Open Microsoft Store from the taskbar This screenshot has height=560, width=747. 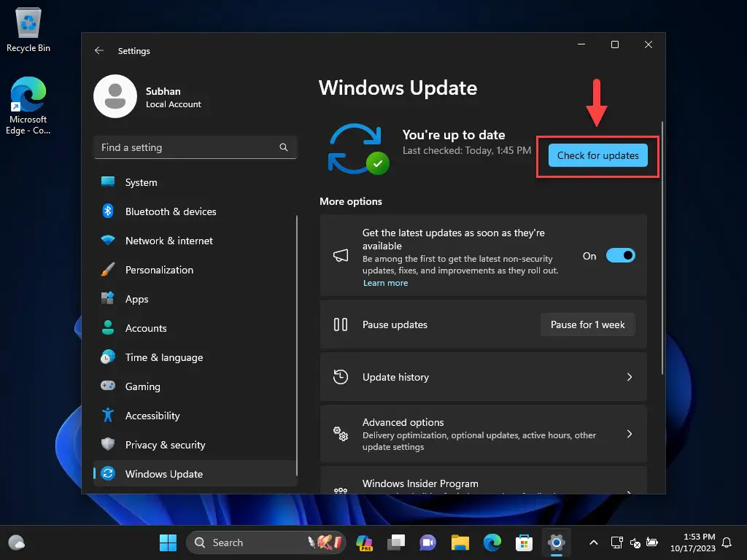[524, 542]
